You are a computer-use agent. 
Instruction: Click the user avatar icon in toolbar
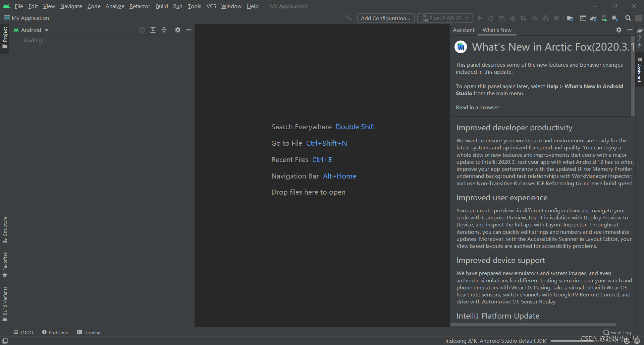[x=638, y=18]
